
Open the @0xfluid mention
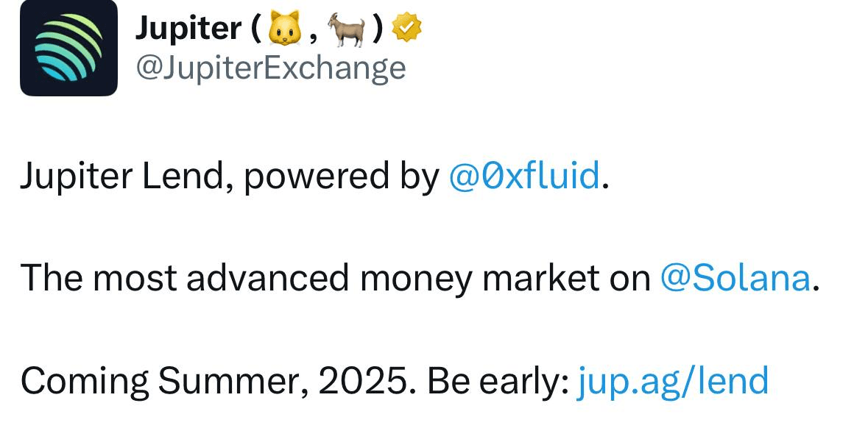[x=523, y=177]
